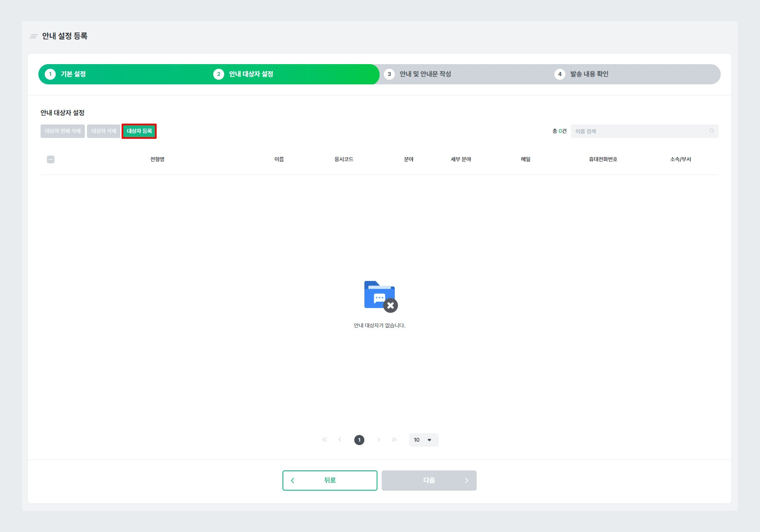The height and width of the screenshot is (532, 760).
Task: Click the previous-page arrow in pagination
Action: [340, 440]
